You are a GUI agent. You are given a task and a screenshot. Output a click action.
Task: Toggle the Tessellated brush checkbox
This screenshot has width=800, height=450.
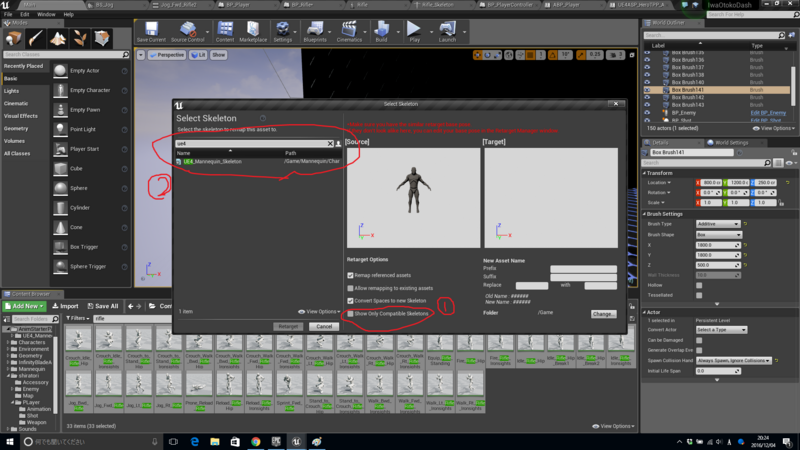pyautogui.click(x=699, y=295)
